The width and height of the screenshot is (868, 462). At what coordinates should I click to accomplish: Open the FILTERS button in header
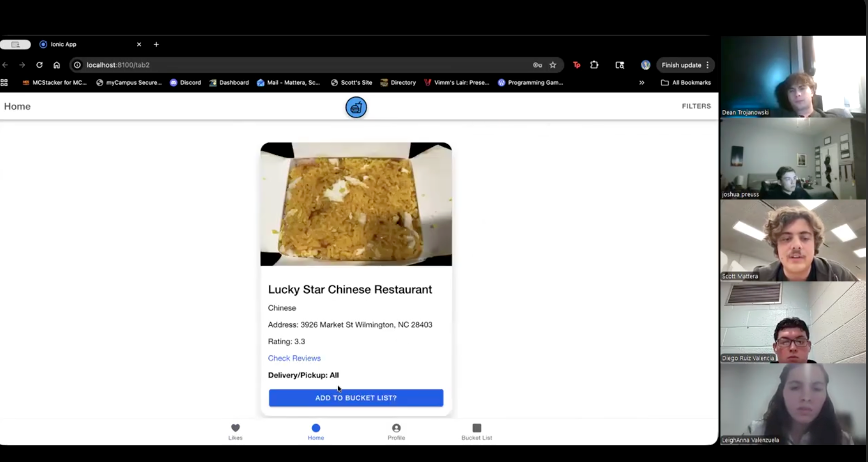click(696, 106)
